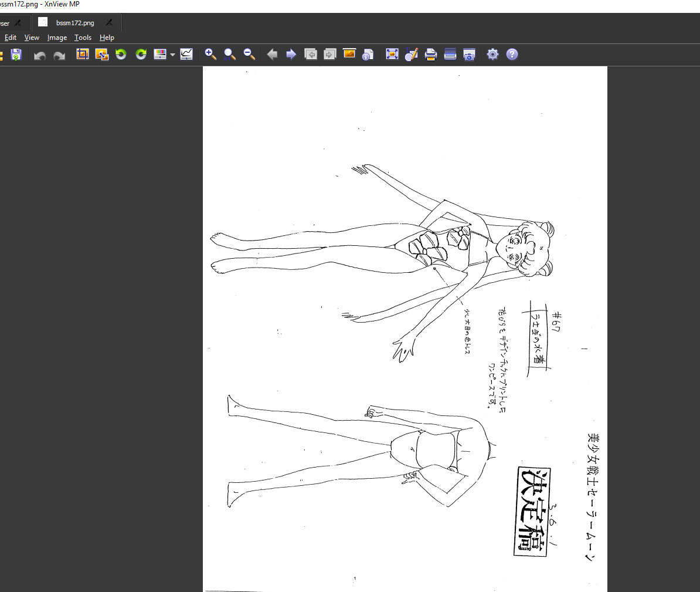
Task: Expand the color adjust dropdown arrow
Action: point(172,55)
